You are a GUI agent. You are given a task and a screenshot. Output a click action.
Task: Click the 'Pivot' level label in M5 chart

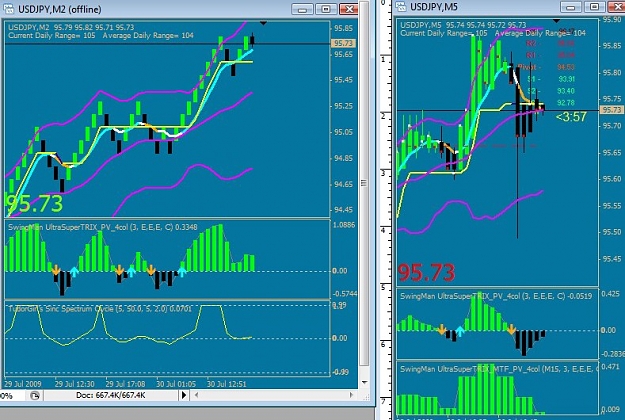[x=527, y=67]
